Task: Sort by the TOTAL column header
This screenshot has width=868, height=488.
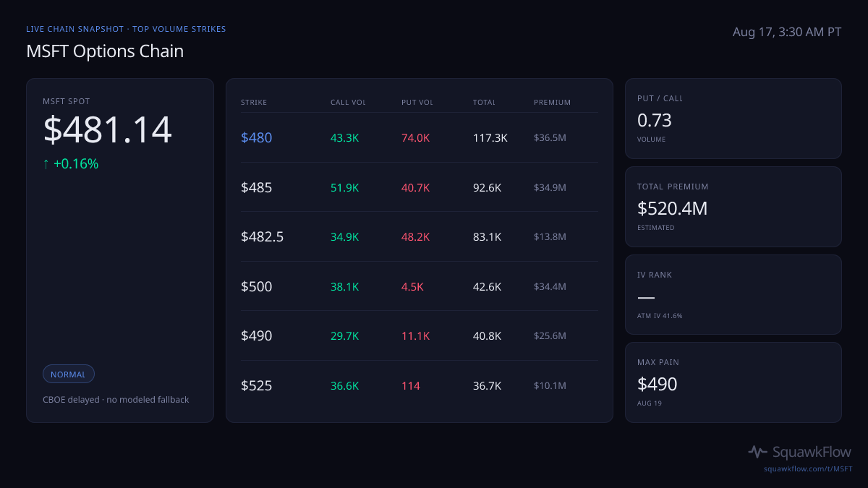Action: tap(484, 102)
